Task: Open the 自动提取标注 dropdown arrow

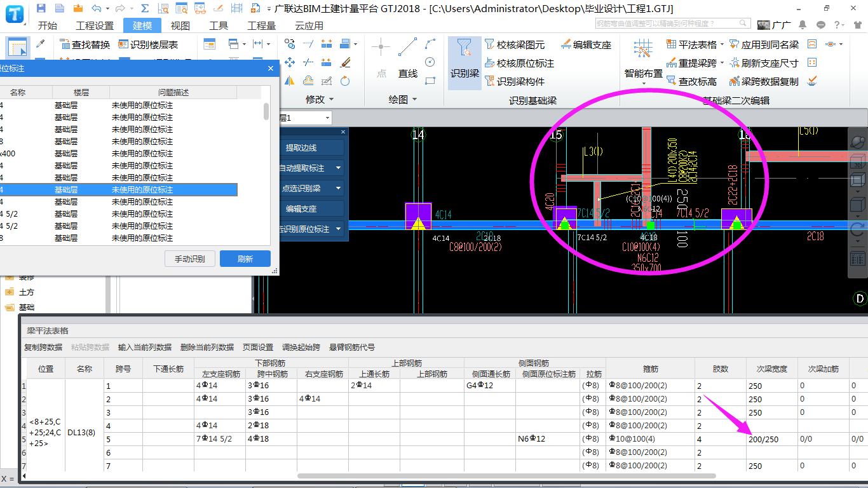Action: pyautogui.click(x=339, y=168)
